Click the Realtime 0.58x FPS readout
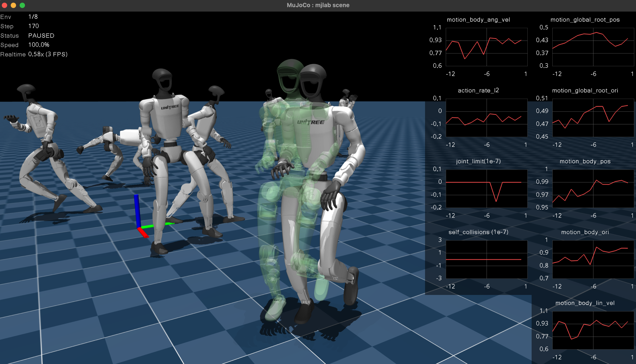 coord(48,54)
